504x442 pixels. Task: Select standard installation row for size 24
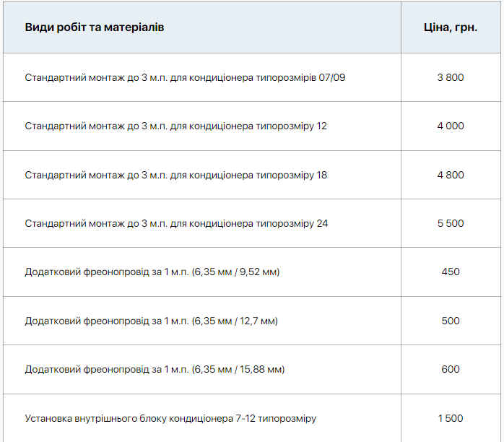coord(176,223)
